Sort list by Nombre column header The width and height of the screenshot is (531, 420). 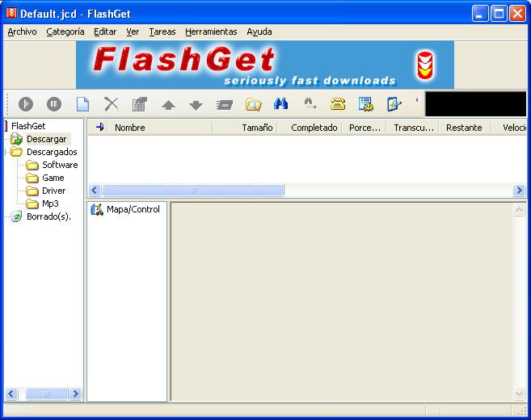[129, 128]
